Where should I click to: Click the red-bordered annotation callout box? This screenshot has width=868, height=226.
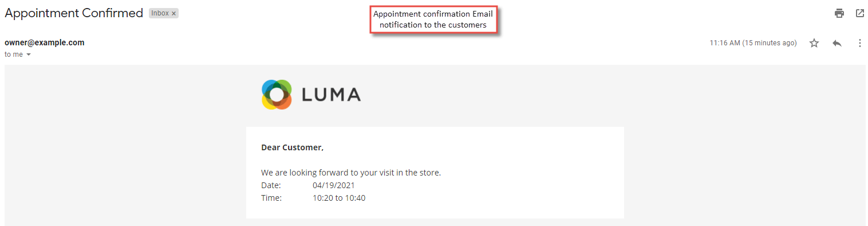pos(433,20)
